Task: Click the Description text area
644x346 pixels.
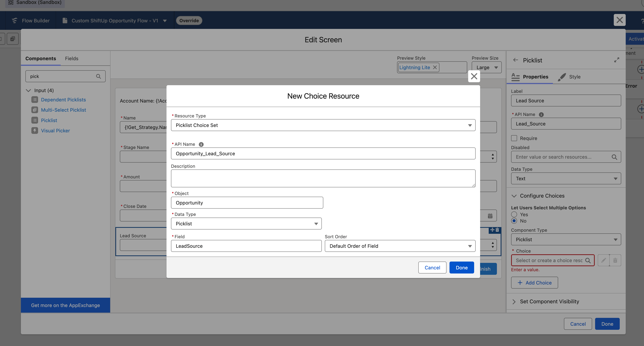Action: [x=323, y=178]
